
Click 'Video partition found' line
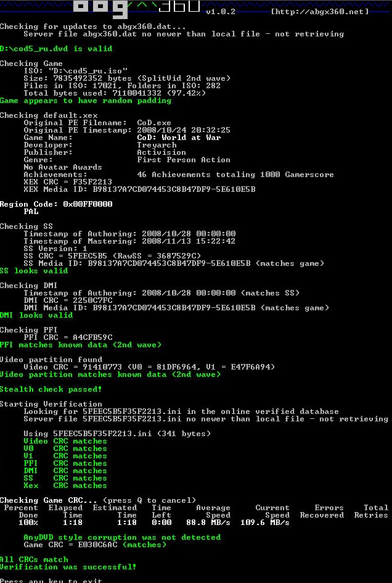[x=51, y=360]
